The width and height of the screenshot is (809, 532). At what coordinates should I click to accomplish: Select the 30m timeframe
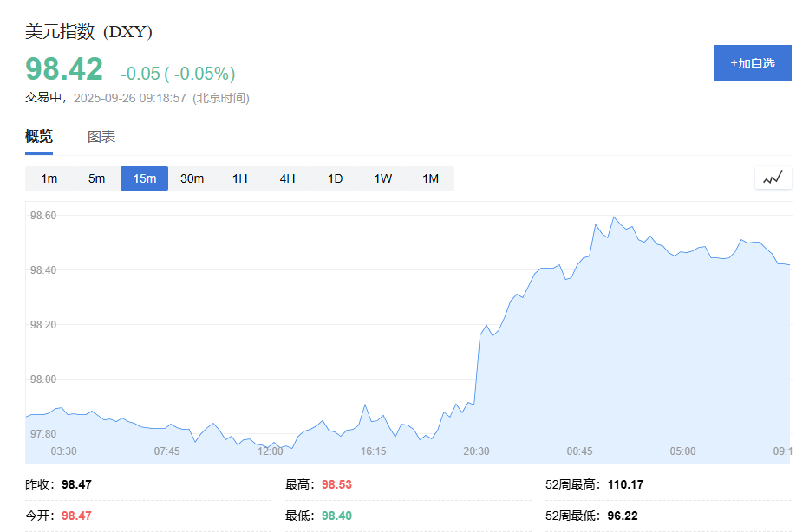pyautogui.click(x=192, y=178)
